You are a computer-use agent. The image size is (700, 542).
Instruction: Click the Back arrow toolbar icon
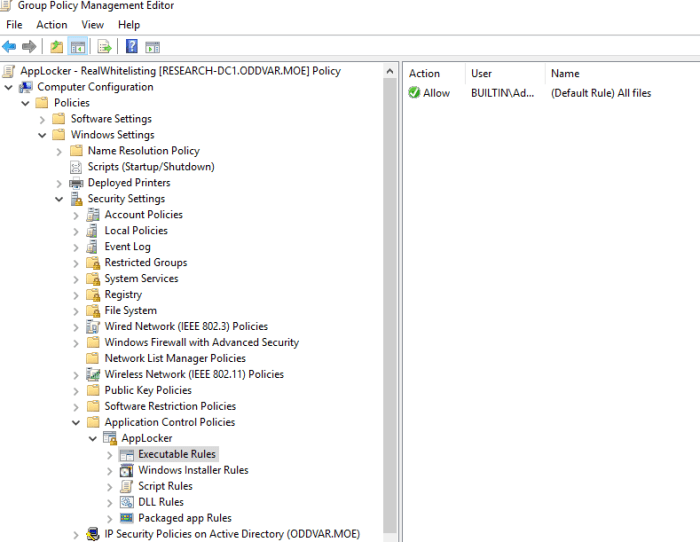(9, 46)
